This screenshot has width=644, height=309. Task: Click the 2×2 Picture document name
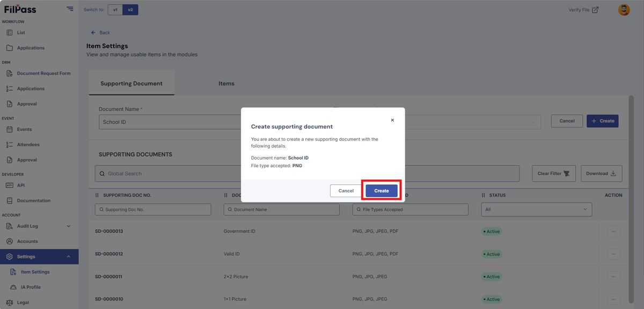pos(236,277)
